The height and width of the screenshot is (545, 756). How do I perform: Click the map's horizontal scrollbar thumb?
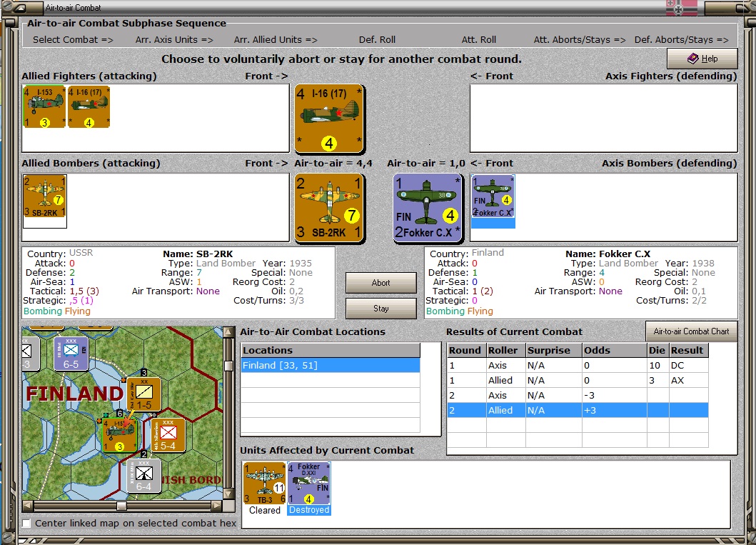pyautogui.click(x=121, y=506)
